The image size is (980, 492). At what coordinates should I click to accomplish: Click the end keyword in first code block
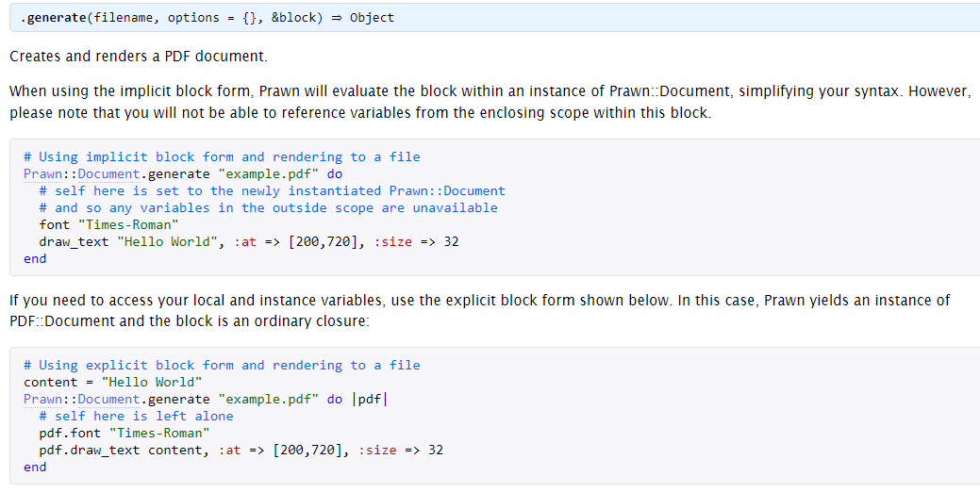[x=35, y=258]
